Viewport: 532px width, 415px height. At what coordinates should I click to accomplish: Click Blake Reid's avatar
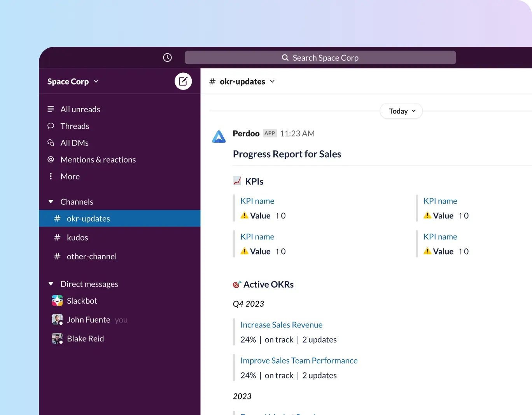(57, 338)
